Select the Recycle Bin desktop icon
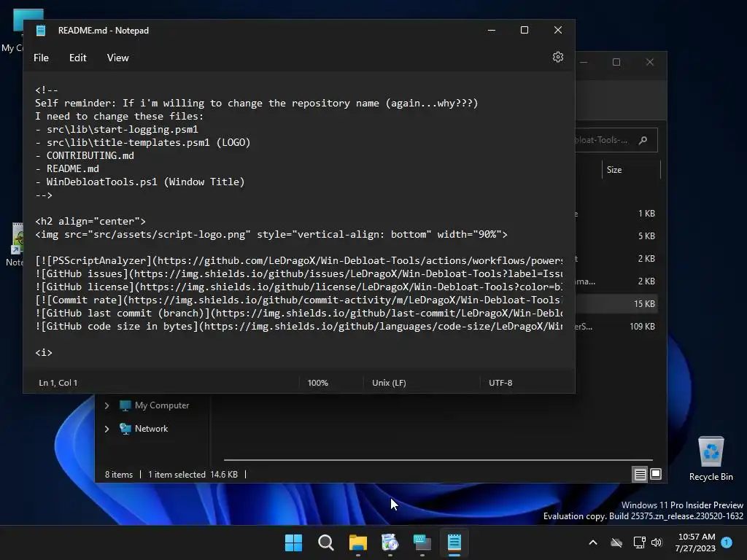The height and width of the screenshot is (560, 747). [x=711, y=458]
